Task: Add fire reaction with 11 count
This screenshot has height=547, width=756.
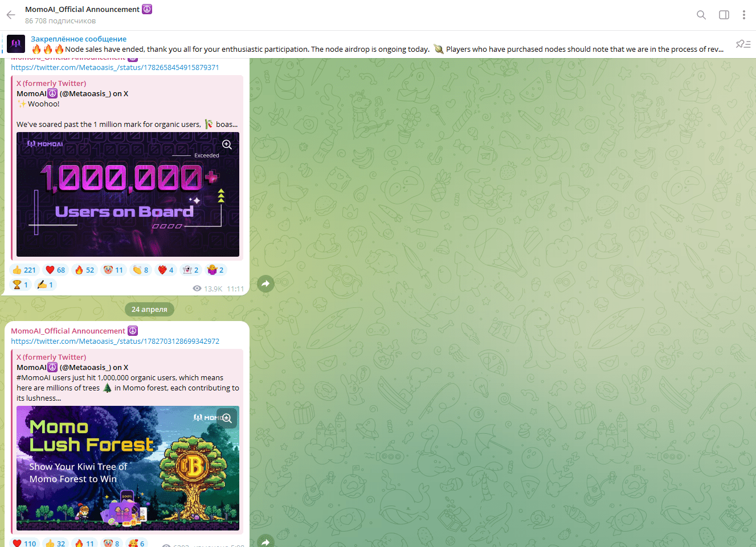Action: pos(84,543)
